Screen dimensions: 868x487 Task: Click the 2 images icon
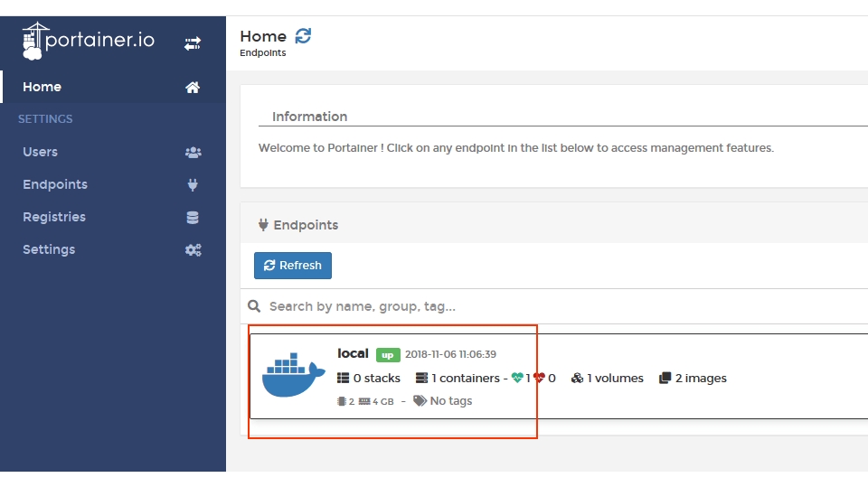pos(665,379)
